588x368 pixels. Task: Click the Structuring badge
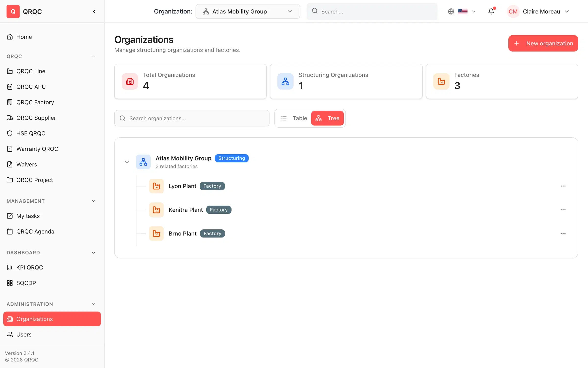pyautogui.click(x=232, y=158)
